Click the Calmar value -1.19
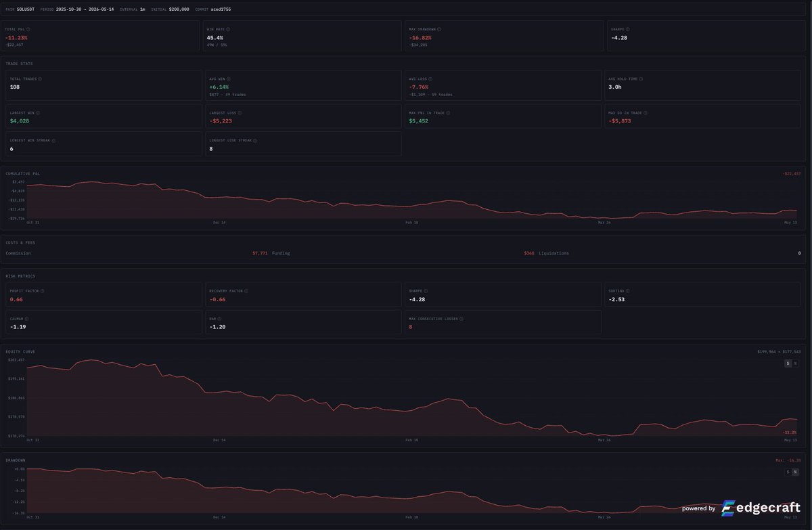The image size is (812, 530). (18, 327)
